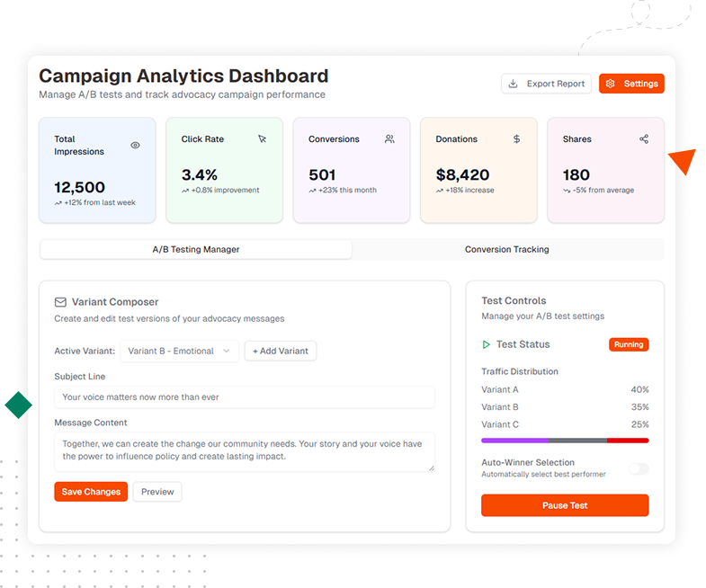Click the Export Report button
Image resolution: width=706 pixels, height=588 pixels.
[546, 84]
